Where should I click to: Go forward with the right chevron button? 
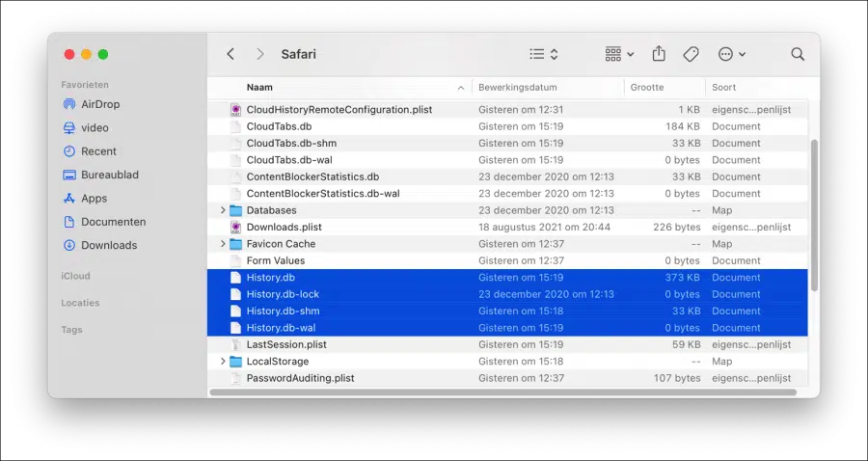[260, 54]
